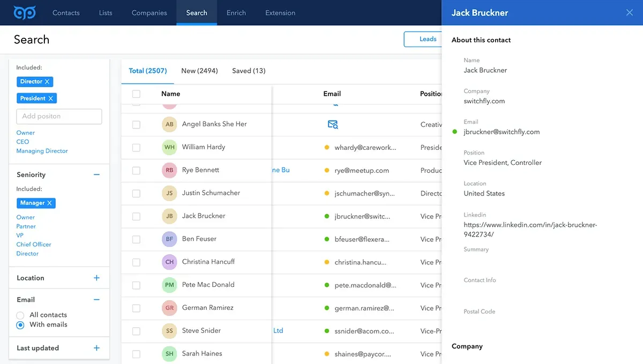The width and height of the screenshot is (643, 364).
Task: Open the Enrich navigation menu
Action: [x=236, y=12]
